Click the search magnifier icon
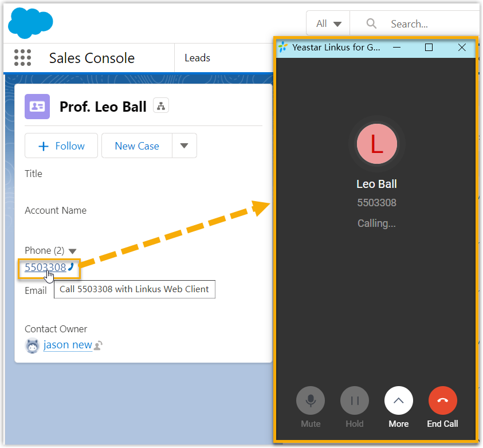 pos(371,23)
